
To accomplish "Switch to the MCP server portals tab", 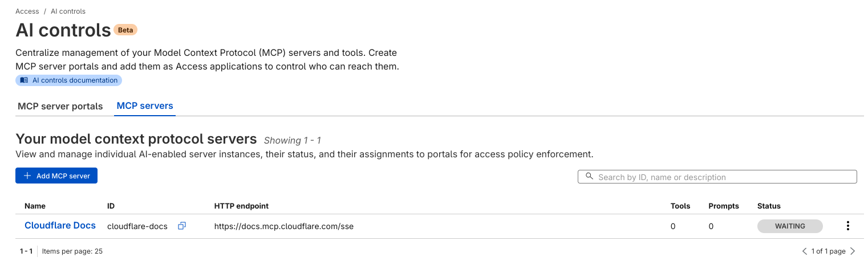I will 60,107.
